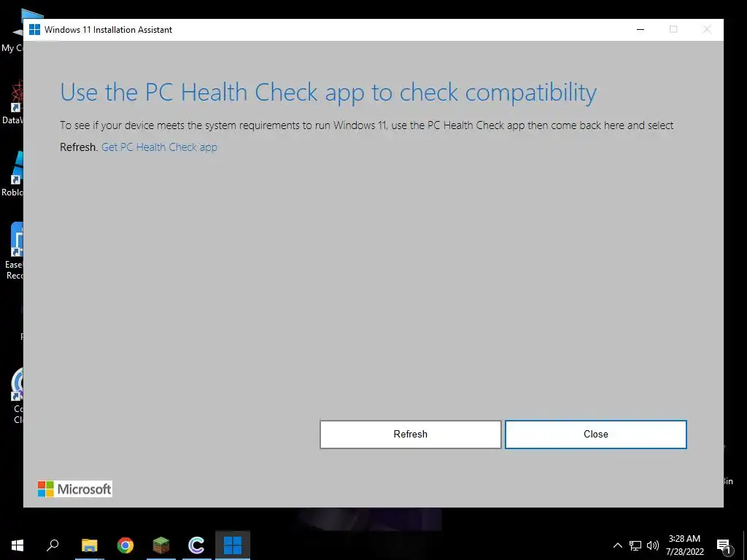The image size is (747, 560).
Task: Open the notification center icon
Action: [724, 545]
